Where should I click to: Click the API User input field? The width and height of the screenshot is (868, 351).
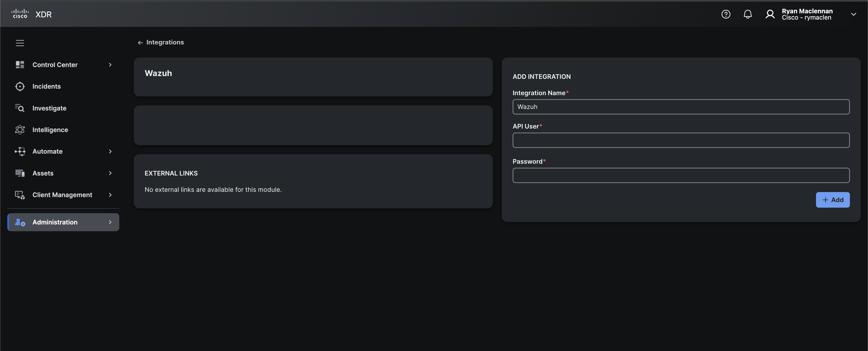tap(681, 140)
